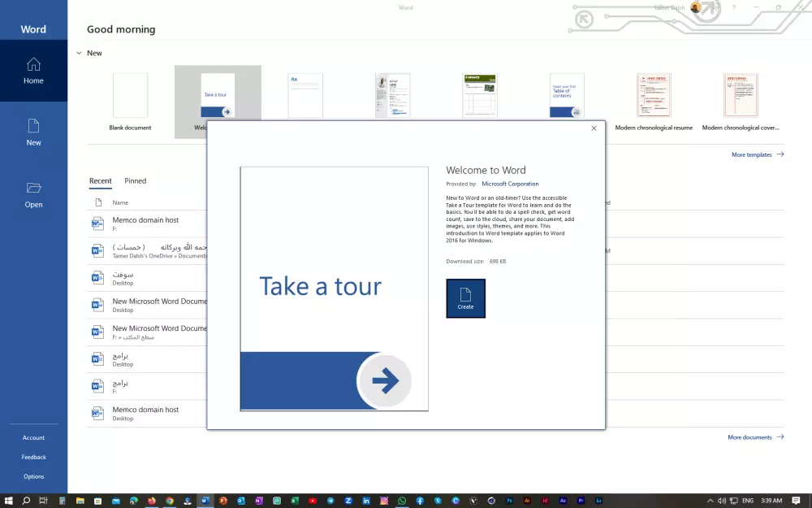Image resolution: width=812 pixels, height=508 pixels.
Task: Select the single spaced blank template thumbnail
Action: pos(305,95)
